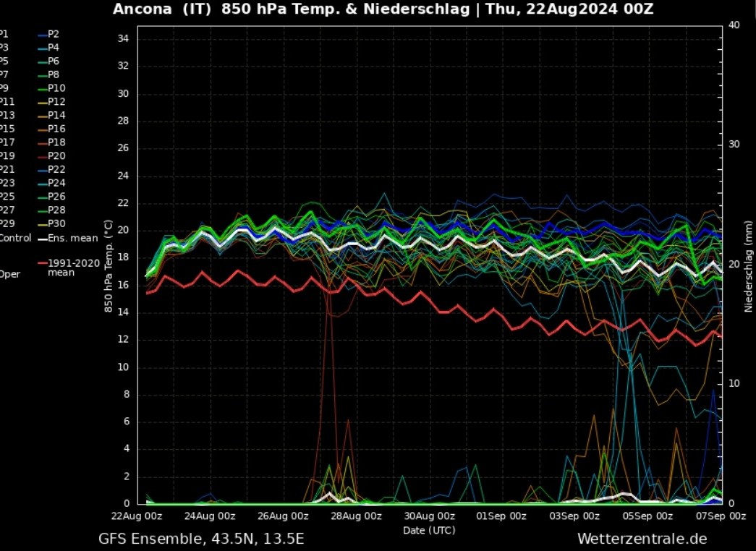This screenshot has width=756, height=551.
Task: Click the 1991-2020 mean red legend marker
Action: [x=42, y=264]
